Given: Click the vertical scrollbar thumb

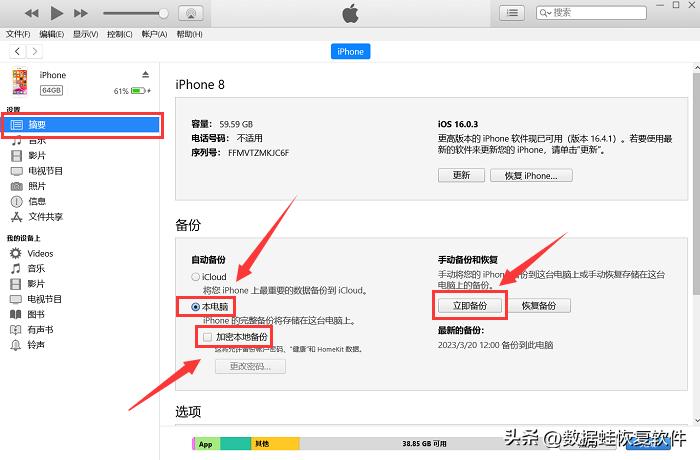Looking at the screenshot, I should (696, 183).
